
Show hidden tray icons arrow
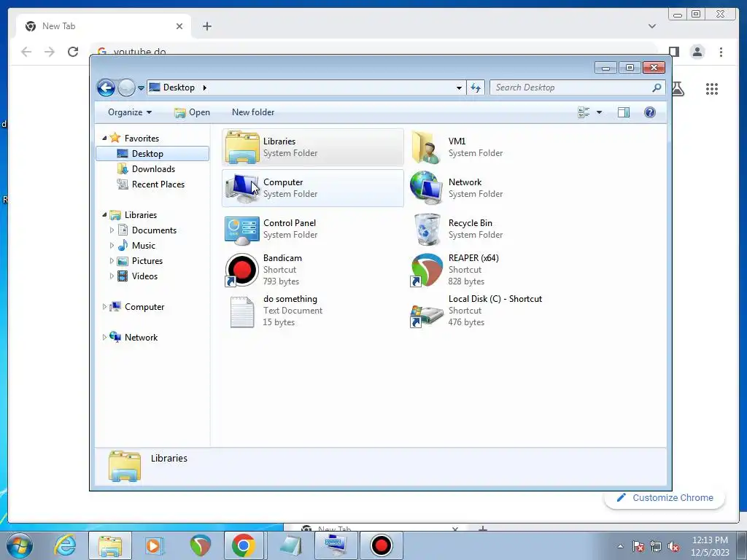click(620, 547)
